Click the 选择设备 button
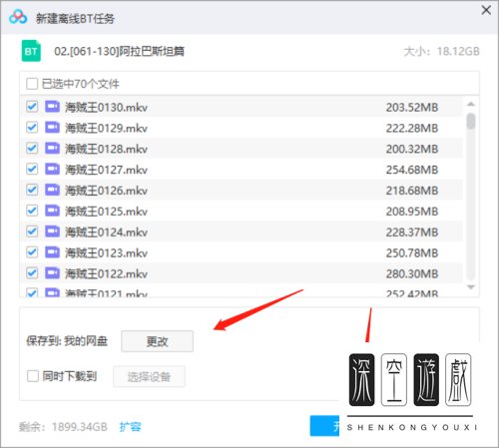499x448 pixels. pyautogui.click(x=149, y=376)
